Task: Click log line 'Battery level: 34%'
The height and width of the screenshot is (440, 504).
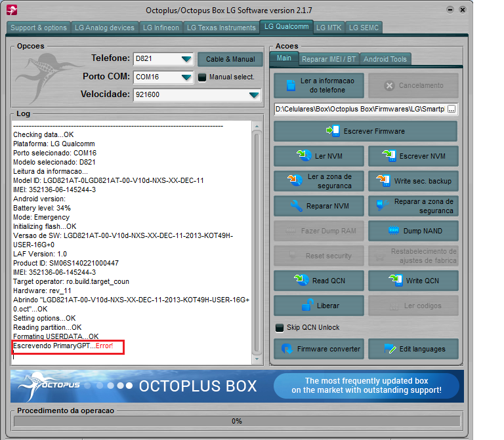Action: click(42, 208)
